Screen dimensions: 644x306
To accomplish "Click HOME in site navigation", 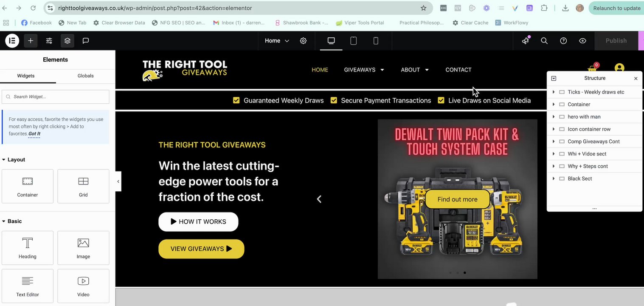I will (x=320, y=70).
